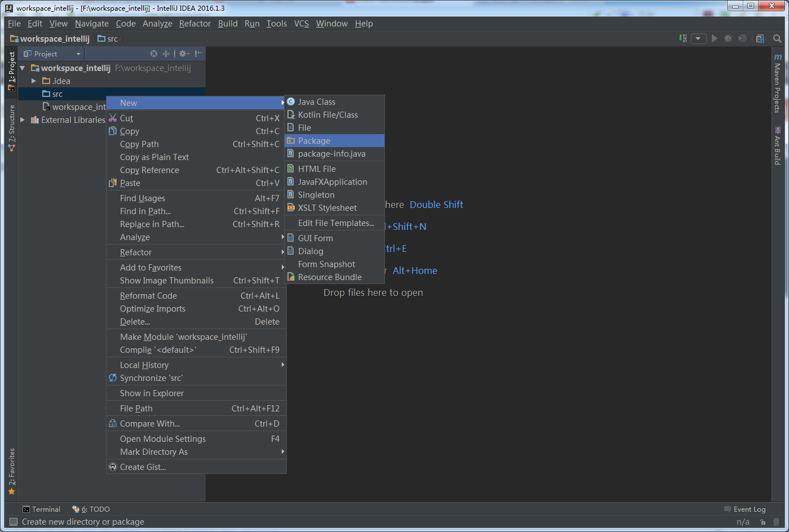
Task: Select File in New submenu
Action: 335,128
